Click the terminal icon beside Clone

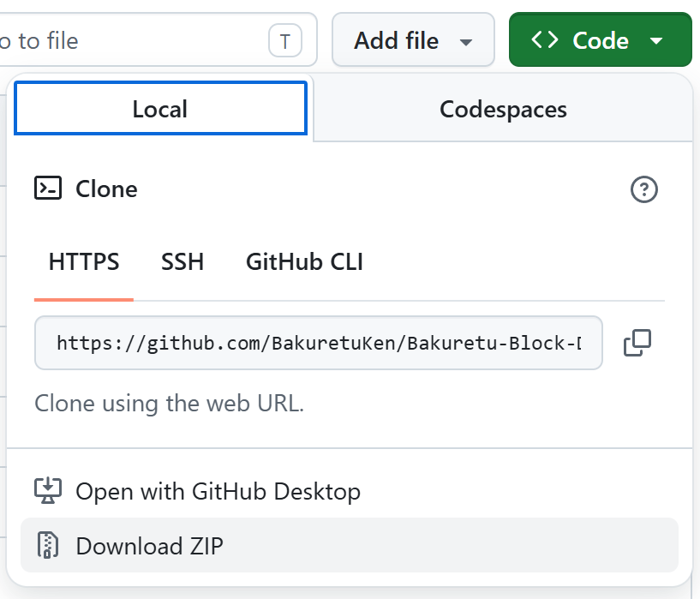[x=48, y=189]
